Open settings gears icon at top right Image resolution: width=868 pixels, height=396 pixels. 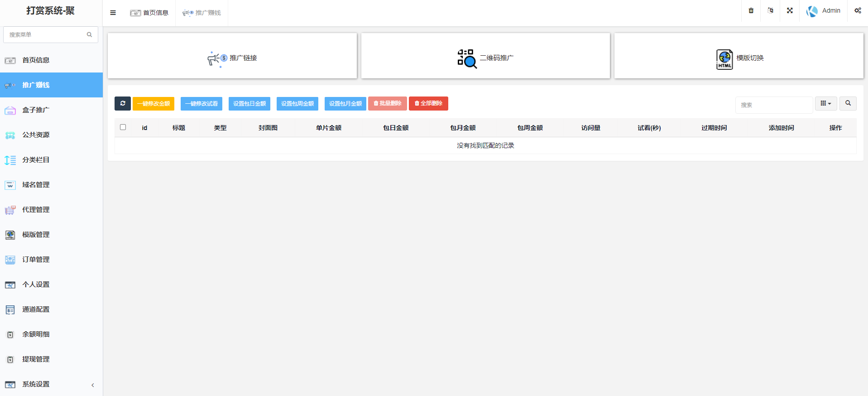858,10
